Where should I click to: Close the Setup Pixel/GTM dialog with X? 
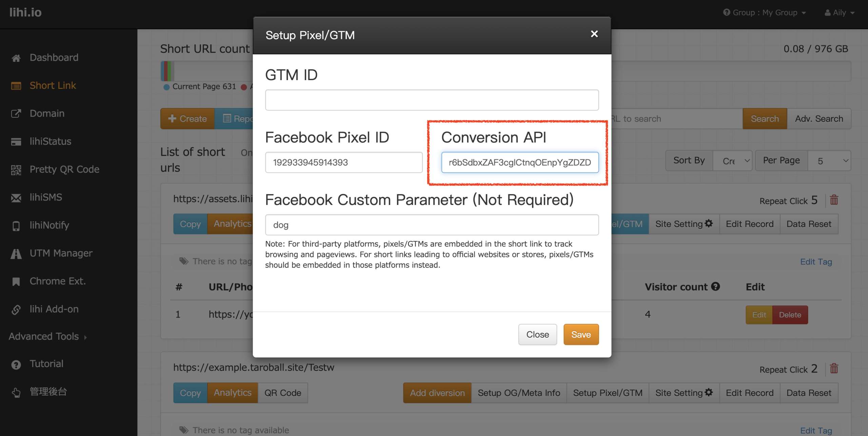pyautogui.click(x=594, y=34)
